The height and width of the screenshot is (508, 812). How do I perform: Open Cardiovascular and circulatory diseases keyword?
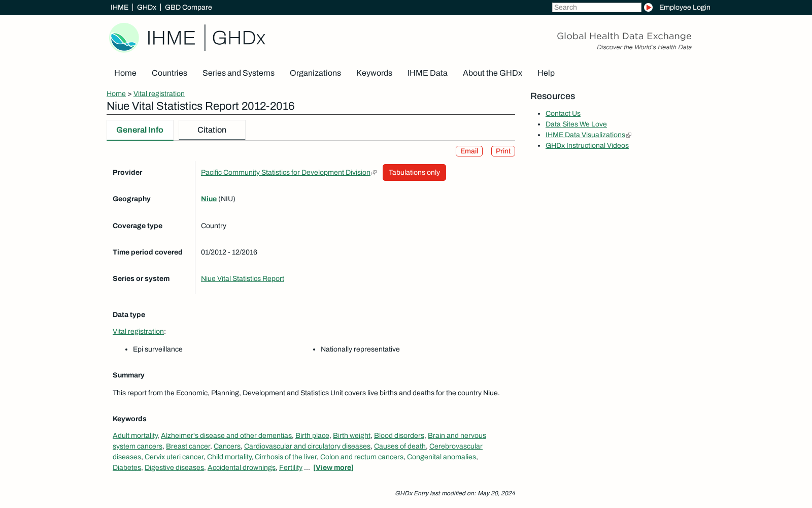click(x=307, y=446)
